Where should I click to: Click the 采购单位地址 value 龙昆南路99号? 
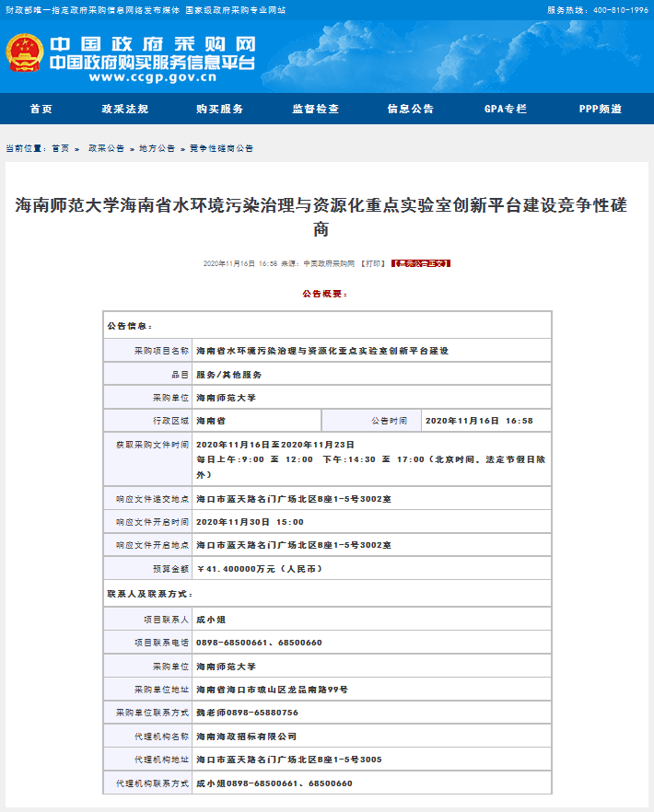[x=272, y=690]
